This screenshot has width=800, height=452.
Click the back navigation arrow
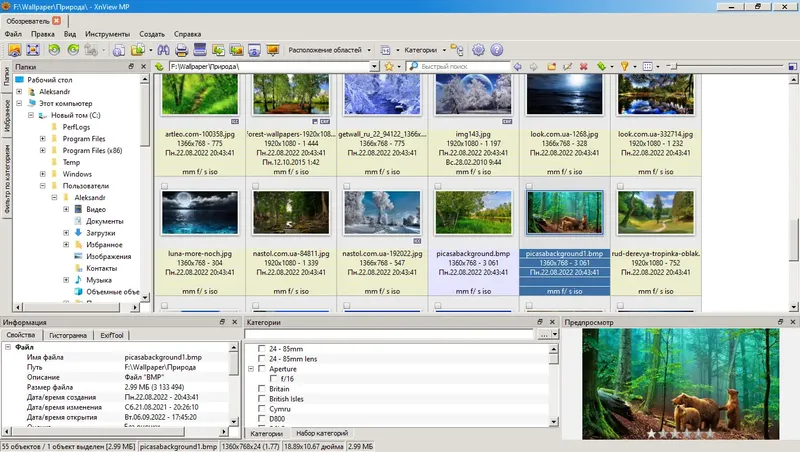click(517, 67)
